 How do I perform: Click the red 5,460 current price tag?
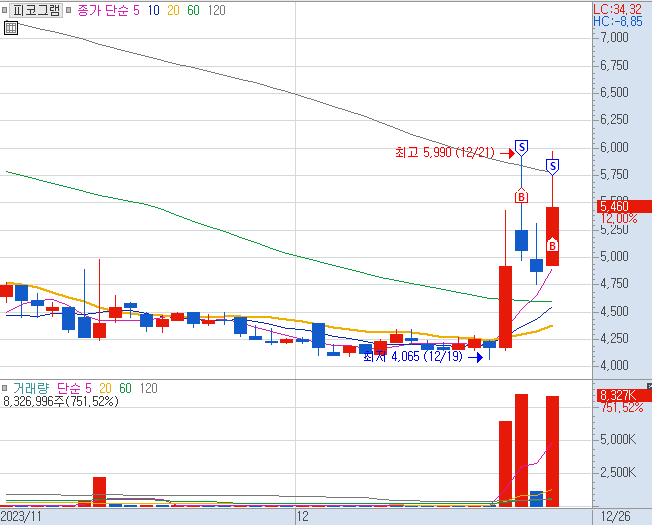tap(625, 206)
